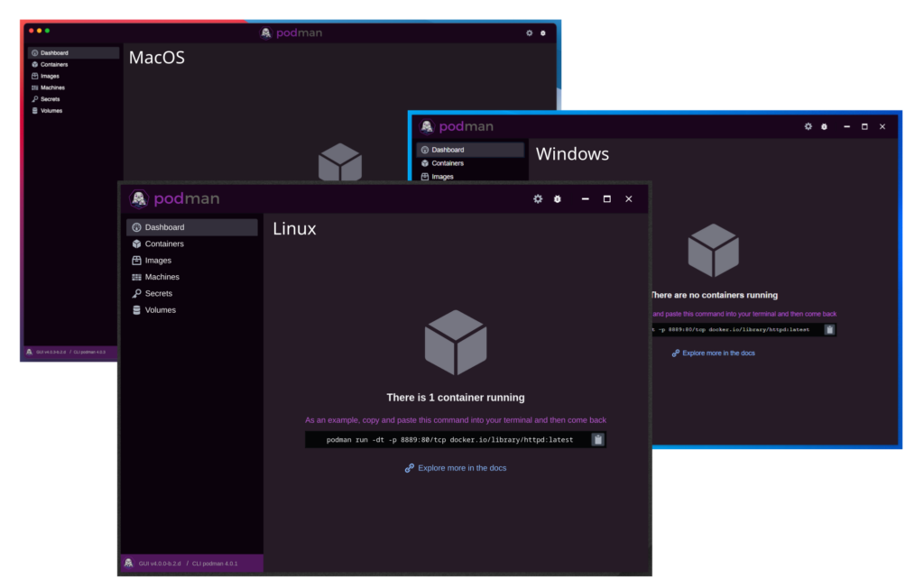The image size is (924, 588).
Task: Select Volumes in the Linux window sidebar
Action: (160, 310)
